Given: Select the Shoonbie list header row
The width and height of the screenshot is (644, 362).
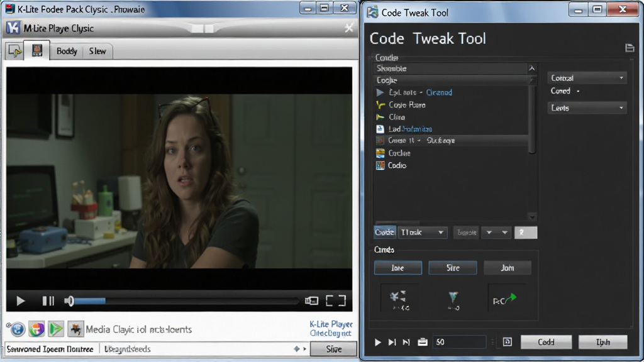Looking at the screenshot, I should click(450, 69).
